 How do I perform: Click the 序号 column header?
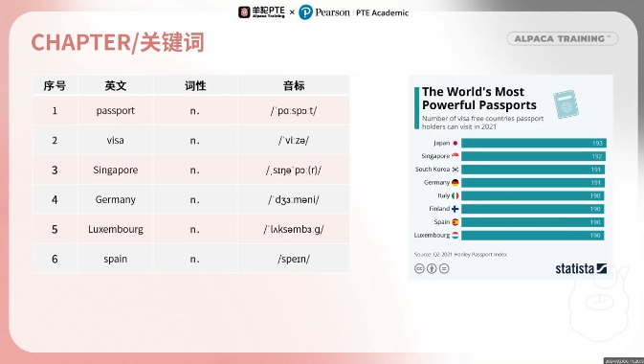[55, 85]
